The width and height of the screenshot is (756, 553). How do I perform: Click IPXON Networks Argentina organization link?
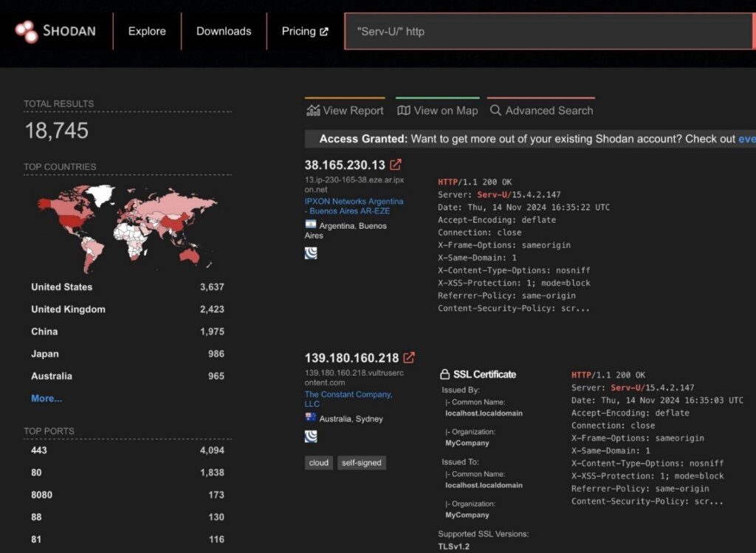pyautogui.click(x=354, y=206)
